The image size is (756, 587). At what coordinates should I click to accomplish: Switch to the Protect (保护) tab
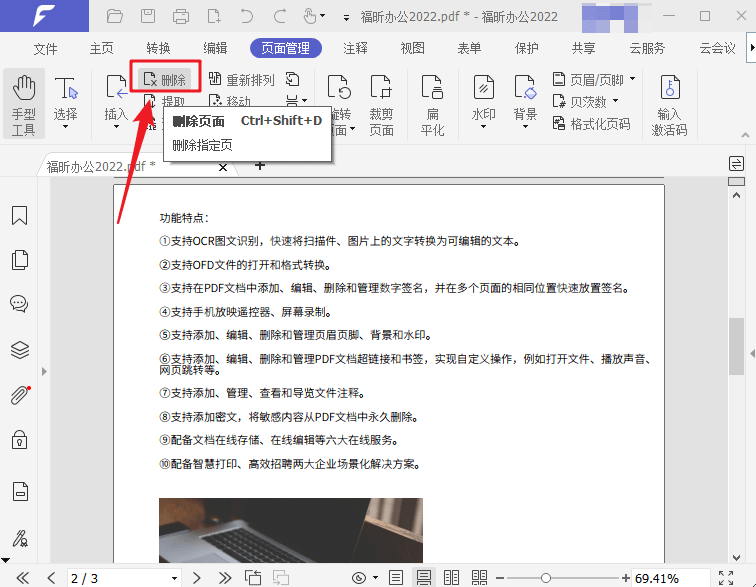coord(526,48)
